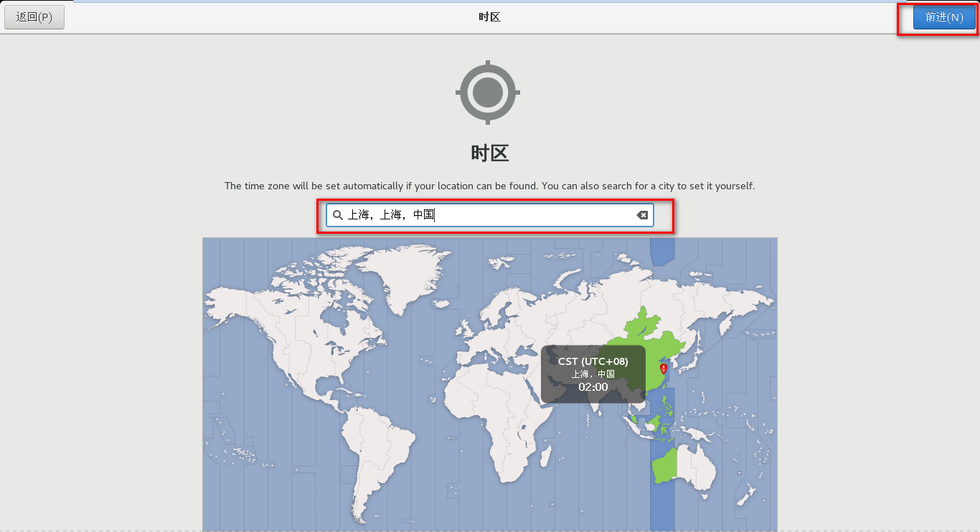Select Africa on the time zone map
This screenshot has height=532, width=980.
tap(495, 416)
